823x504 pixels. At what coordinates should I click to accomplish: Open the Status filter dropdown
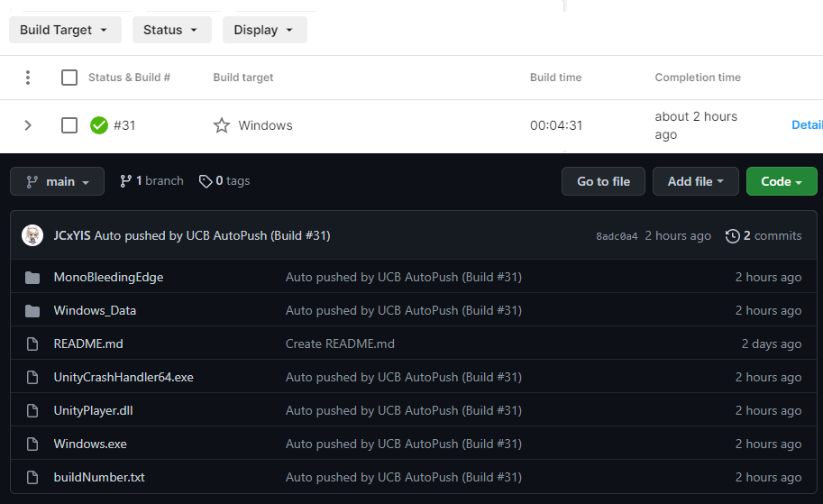(171, 30)
